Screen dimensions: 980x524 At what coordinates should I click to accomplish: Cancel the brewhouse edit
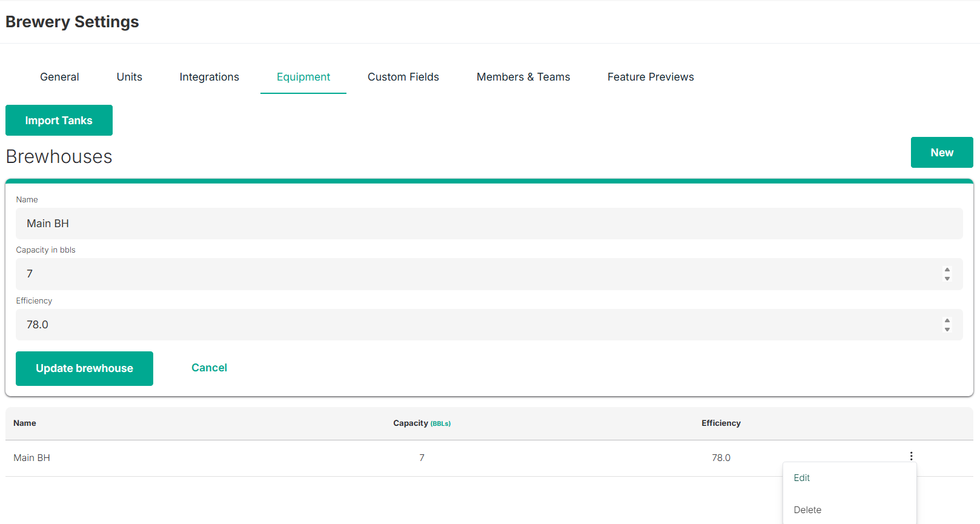point(209,368)
